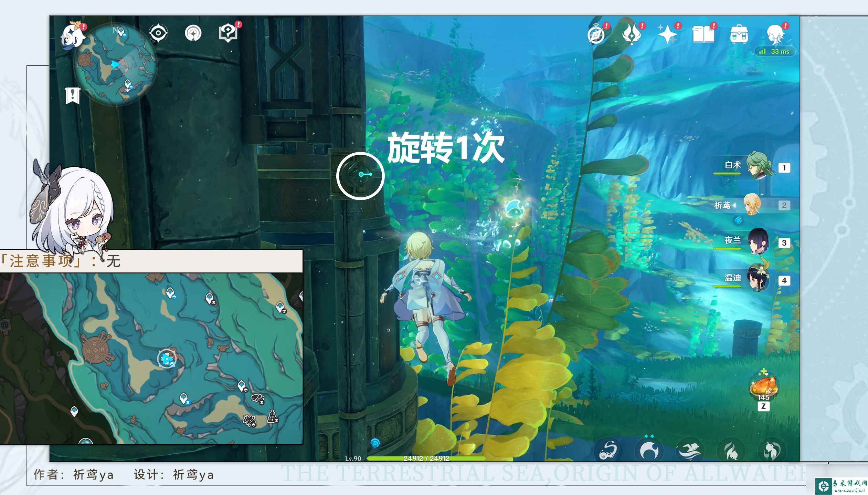Click the waypoint marker inside the minimap bottom
Viewport: 868px width, 495px height.
[128, 85]
